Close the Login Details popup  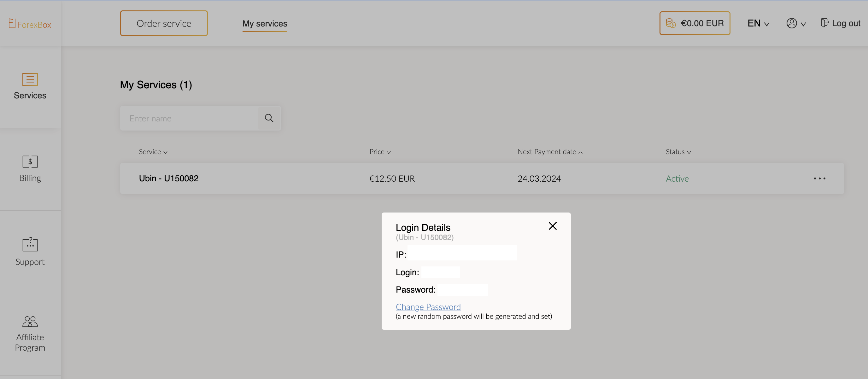(552, 226)
